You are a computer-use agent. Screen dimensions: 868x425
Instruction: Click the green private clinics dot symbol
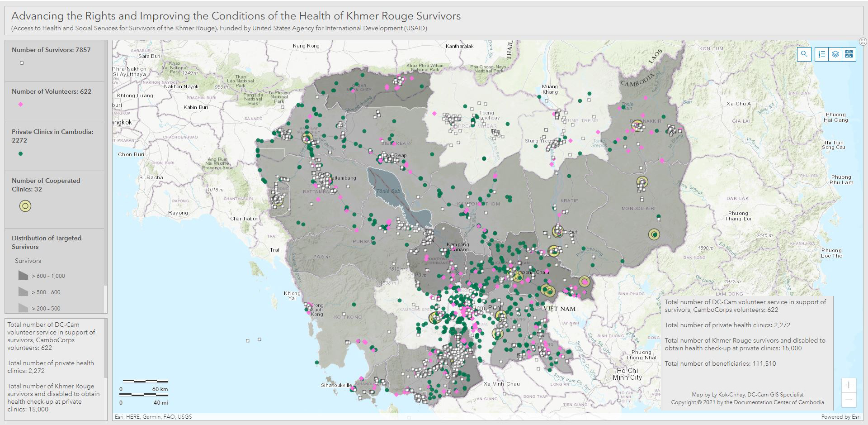pos(20,154)
